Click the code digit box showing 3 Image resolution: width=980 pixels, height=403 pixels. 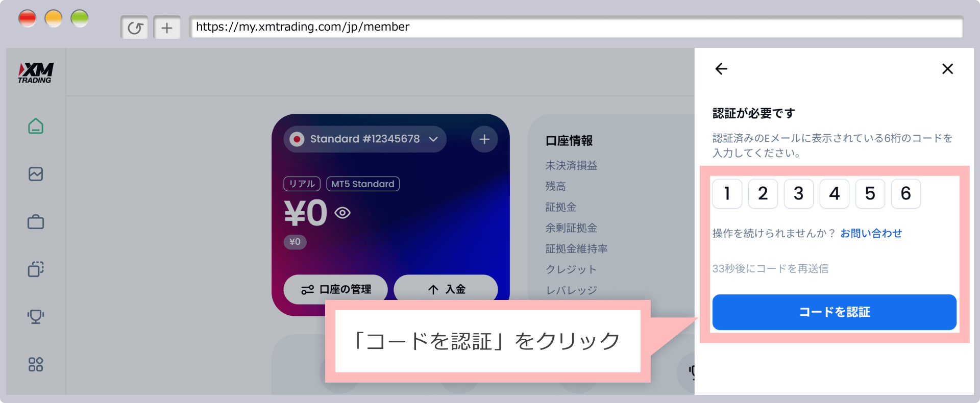tap(799, 194)
